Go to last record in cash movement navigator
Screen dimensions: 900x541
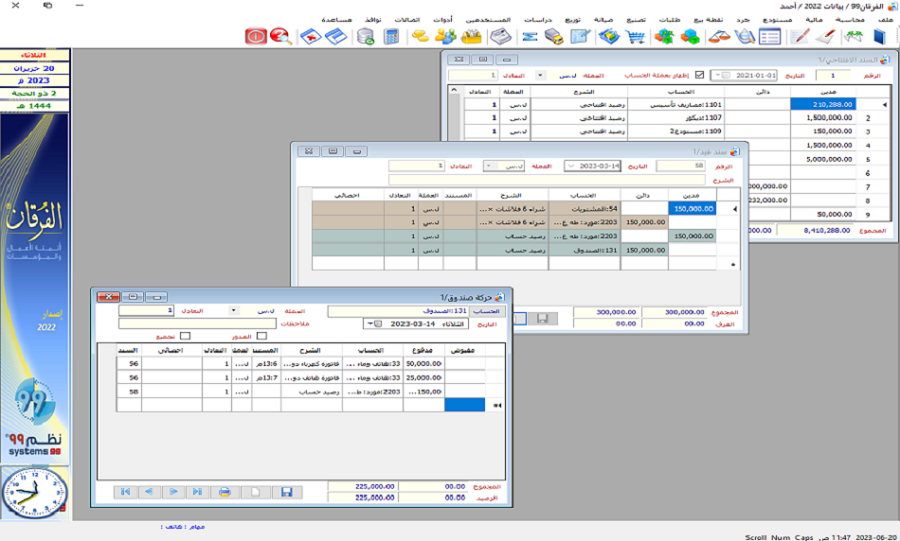(198, 492)
